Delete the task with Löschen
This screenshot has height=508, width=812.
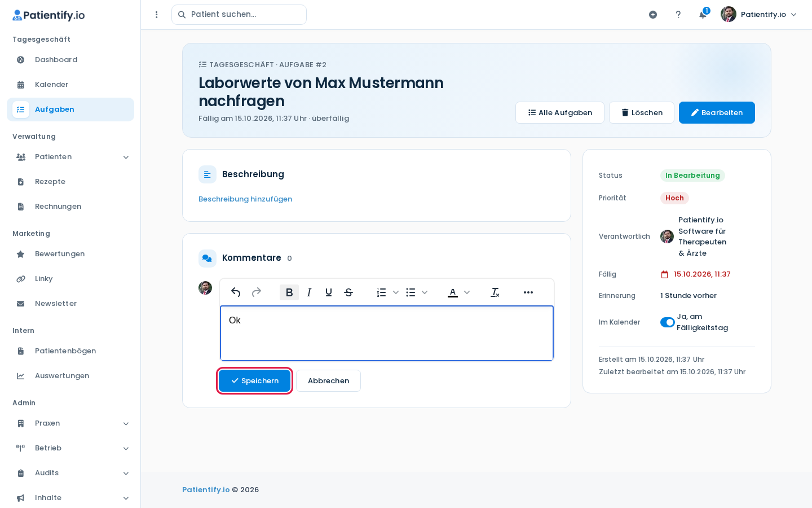(x=642, y=113)
